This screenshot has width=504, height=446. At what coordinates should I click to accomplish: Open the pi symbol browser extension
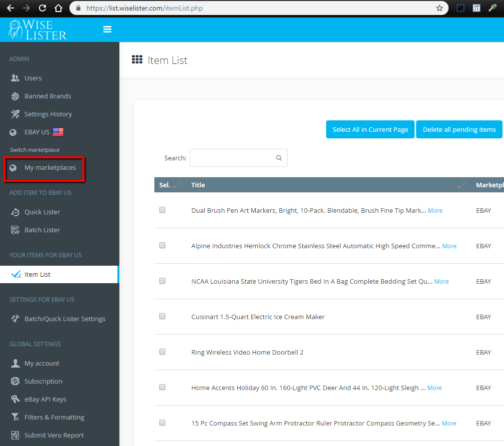pos(477,8)
